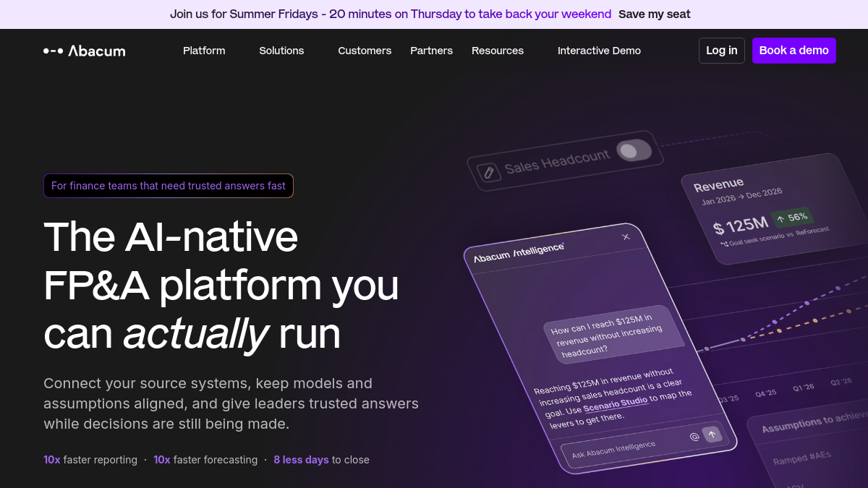
Task: Click the 56% up-arrow badge in Revenue card
Action: coord(792,218)
